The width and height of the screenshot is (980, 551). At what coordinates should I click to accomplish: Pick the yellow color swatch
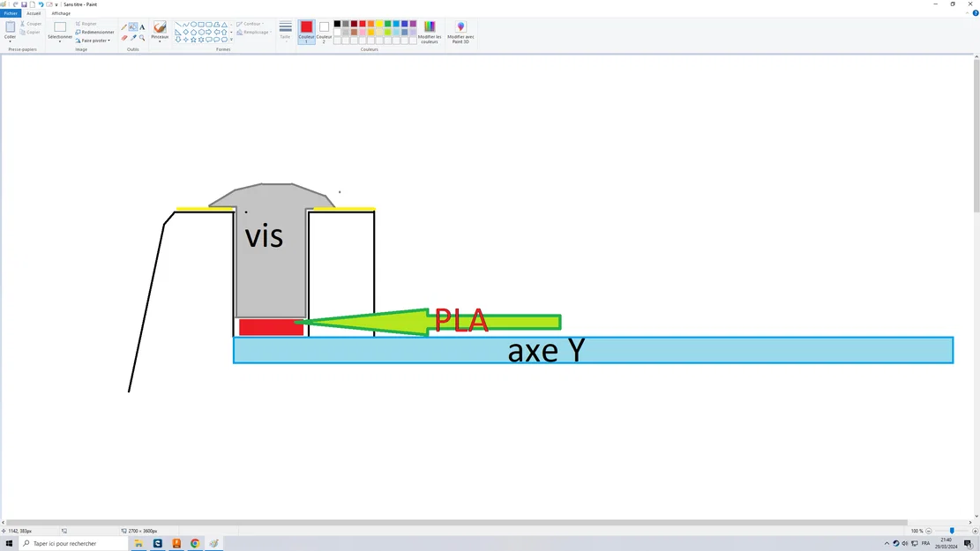tap(378, 24)
